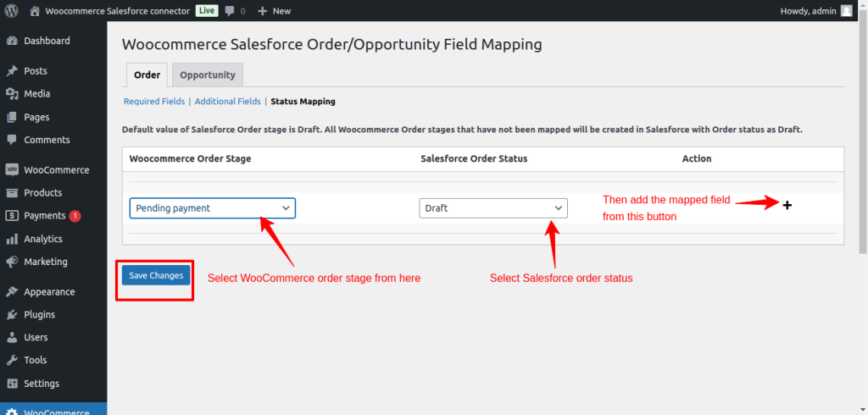
Task: Click the WordPress logo icon
Action: tap(12, 11)
